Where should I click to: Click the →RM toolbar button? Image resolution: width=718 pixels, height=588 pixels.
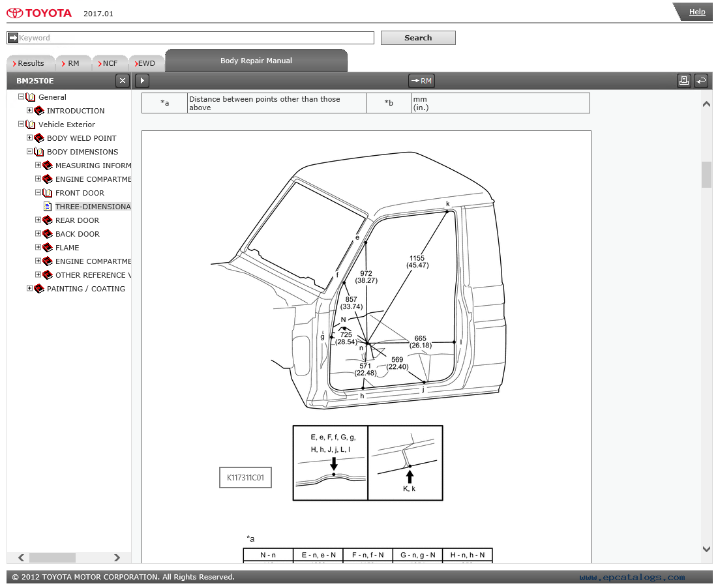coord(421,81)
